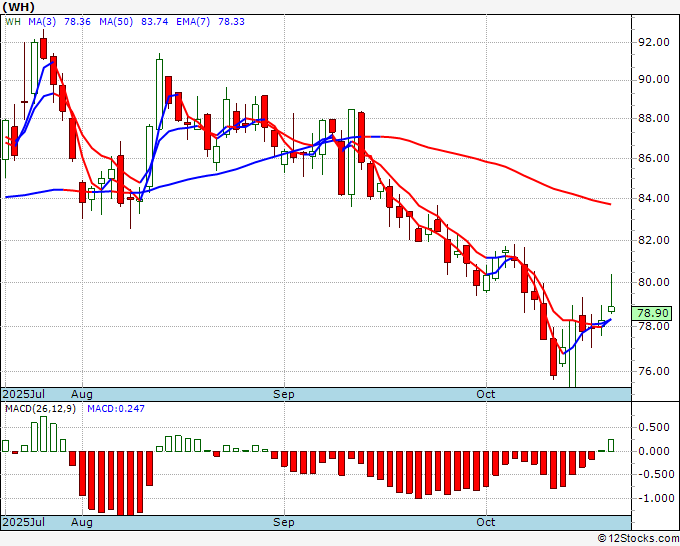Image resolution: width=680 pixels, height=546 pixels.
Task: Click the 0.500 MACD axis label
Action: (x=654, y=428)
